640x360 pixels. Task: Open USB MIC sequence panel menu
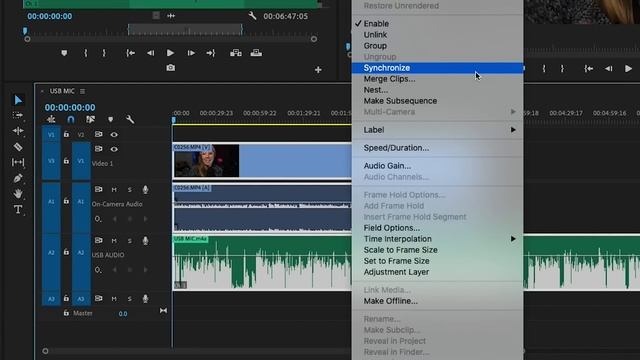[x=82, y=91]
